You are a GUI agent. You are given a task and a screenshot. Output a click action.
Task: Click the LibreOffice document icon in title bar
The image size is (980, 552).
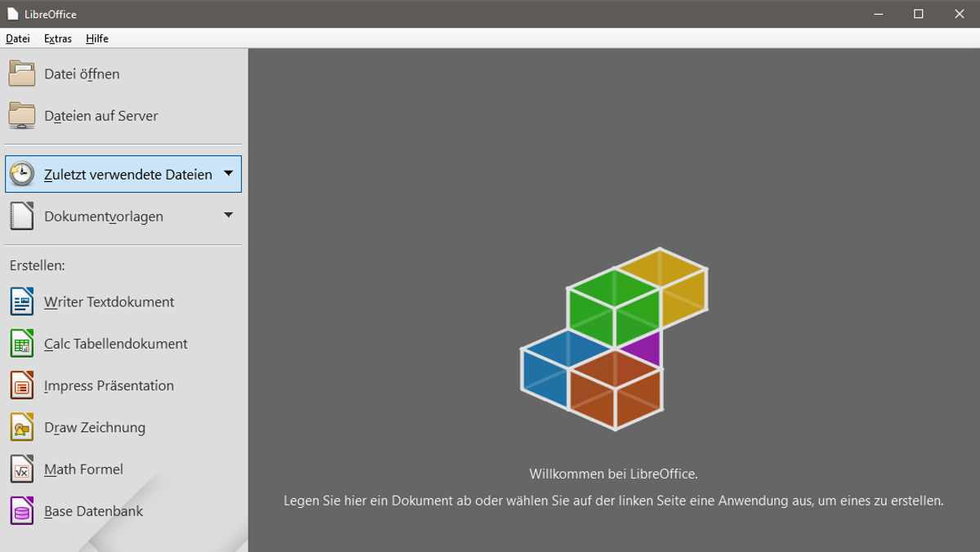pyautogui.click(x=12, y=14)
